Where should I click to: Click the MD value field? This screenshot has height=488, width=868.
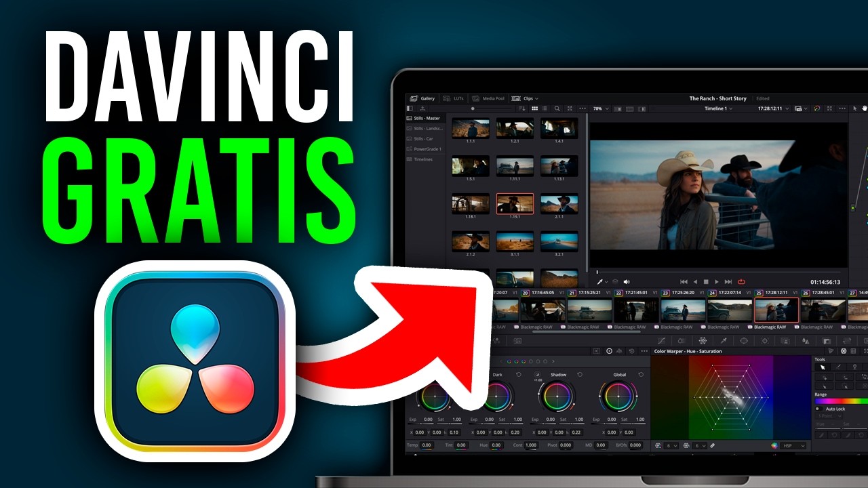tap(601, 445)
